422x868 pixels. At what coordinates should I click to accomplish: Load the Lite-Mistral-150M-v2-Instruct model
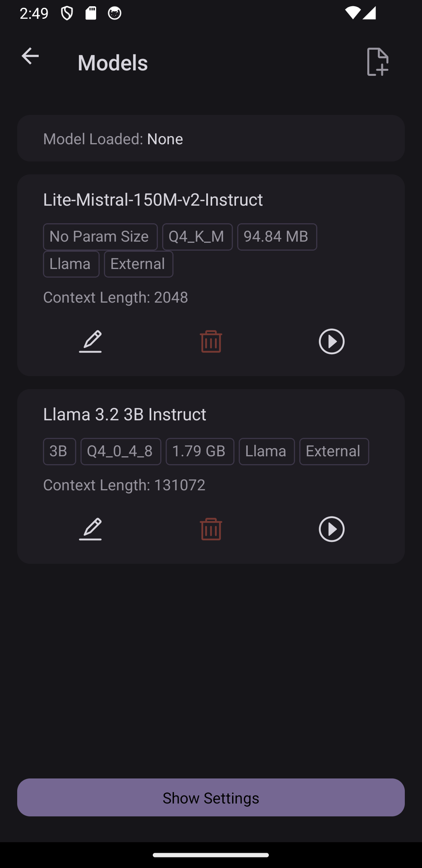pos(331,341)
